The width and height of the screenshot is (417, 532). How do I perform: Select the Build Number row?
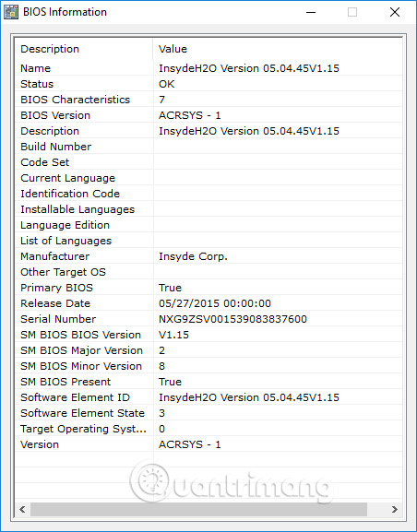208,147
